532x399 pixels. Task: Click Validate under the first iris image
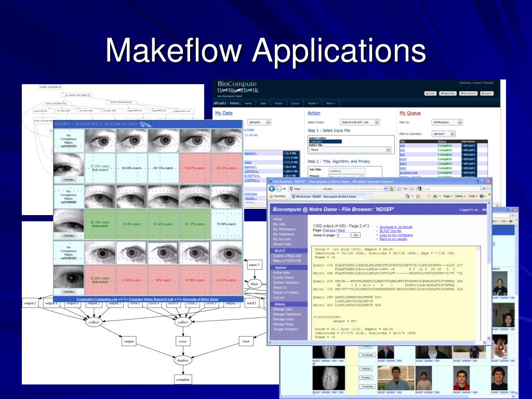(69, 179)
